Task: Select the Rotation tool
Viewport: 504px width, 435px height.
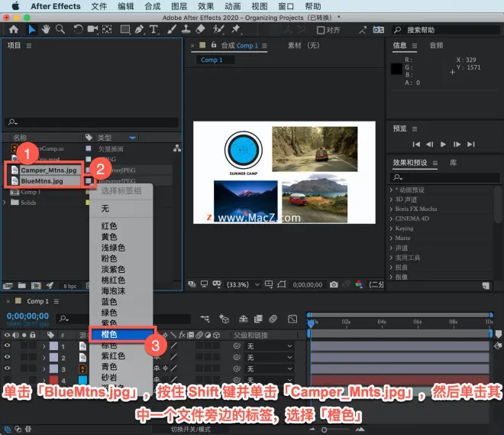Action: coord(78,30)
